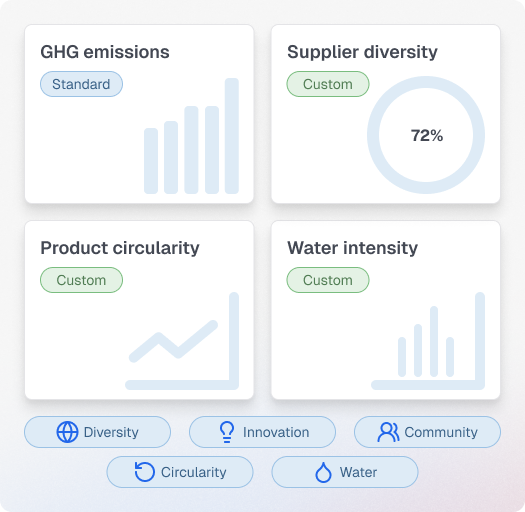This screenshot has height=512, width=525.
Task: Open the GHG emissions card title
Action: pyautogui.click(x=105, y=52)
